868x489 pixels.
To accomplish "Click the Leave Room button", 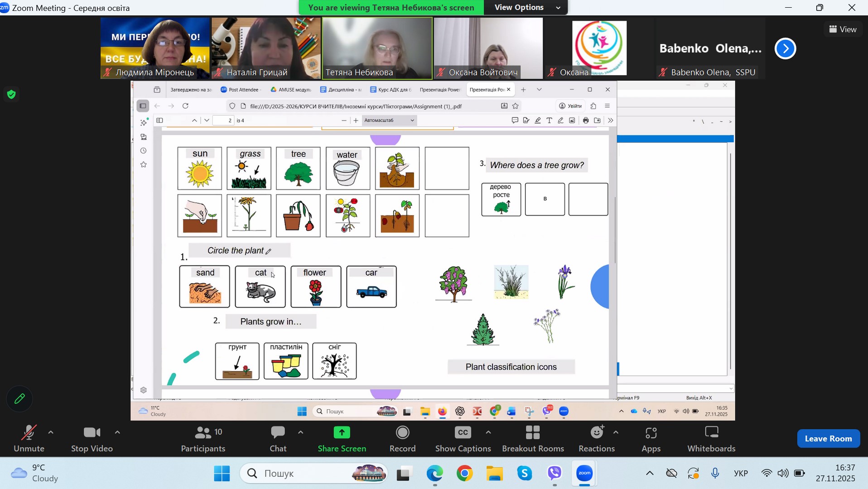I will (828, 438).
